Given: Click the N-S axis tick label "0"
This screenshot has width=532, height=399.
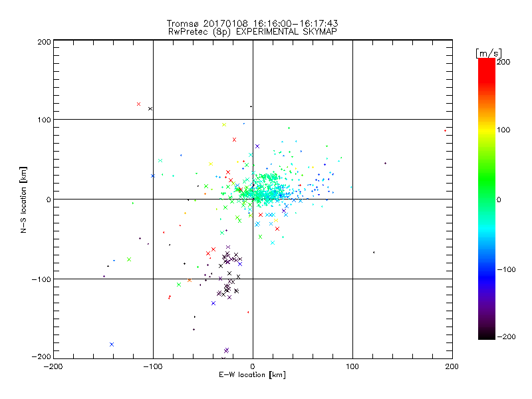Looking at the screenshot, I should pyautogui.click(x=49, y=199).
